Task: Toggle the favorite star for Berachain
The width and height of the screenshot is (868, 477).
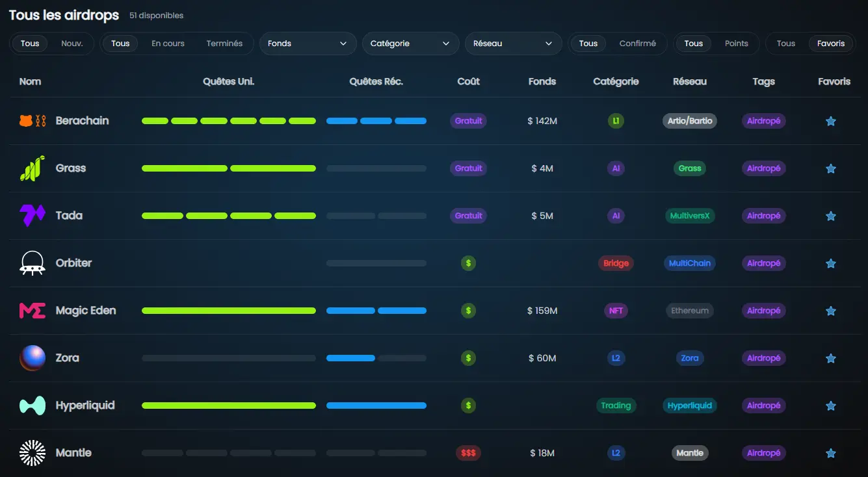Action: [831, 121]
